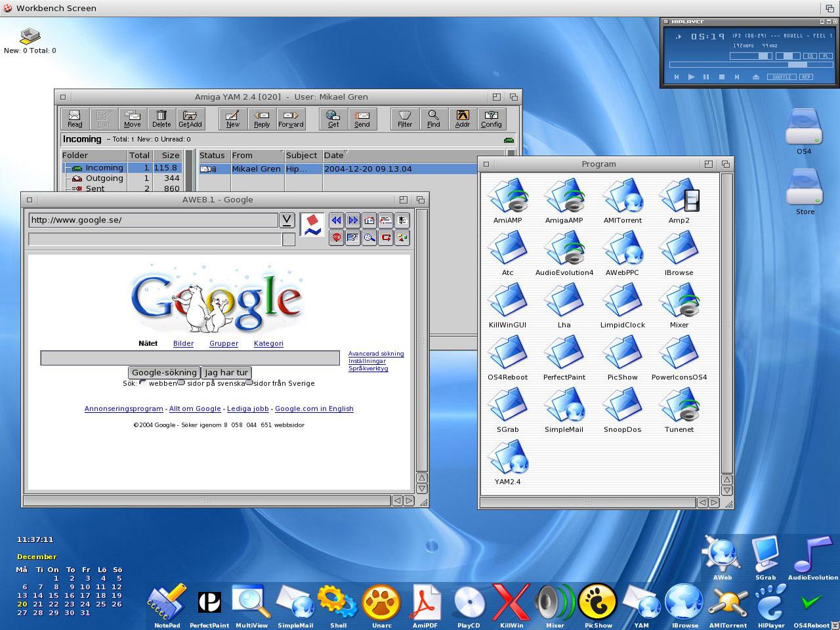Open the PerfectPaint drawer icon
This screenshot has height=630, width=840.
(x=564, y=358)
